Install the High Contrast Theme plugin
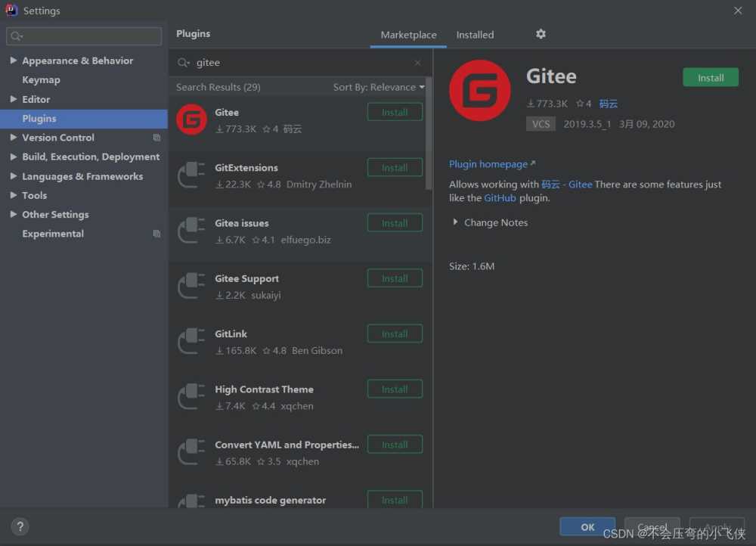The image size is (756, 546). pyautogui.click(x=395, y=389)
